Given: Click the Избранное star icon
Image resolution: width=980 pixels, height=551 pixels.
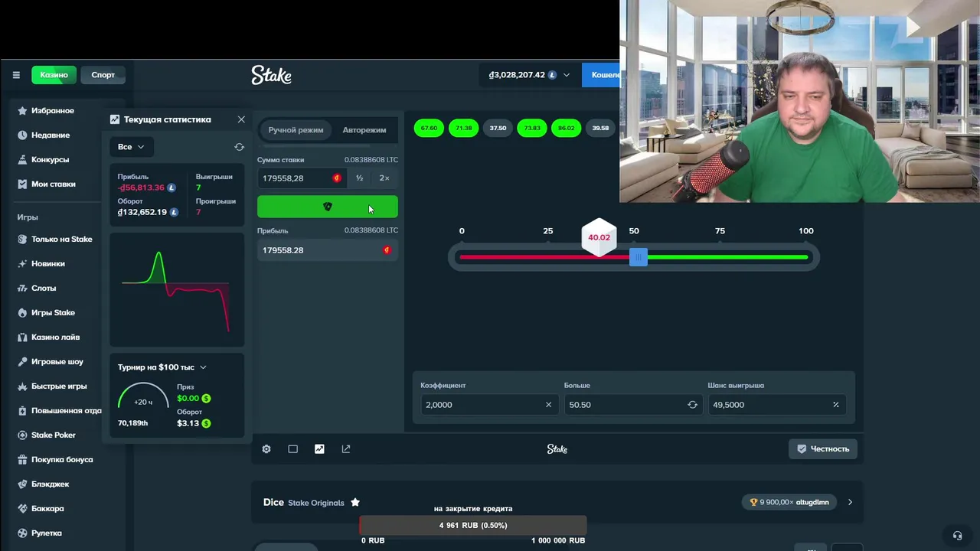Looking at the screenshot, I should point(23,111).
